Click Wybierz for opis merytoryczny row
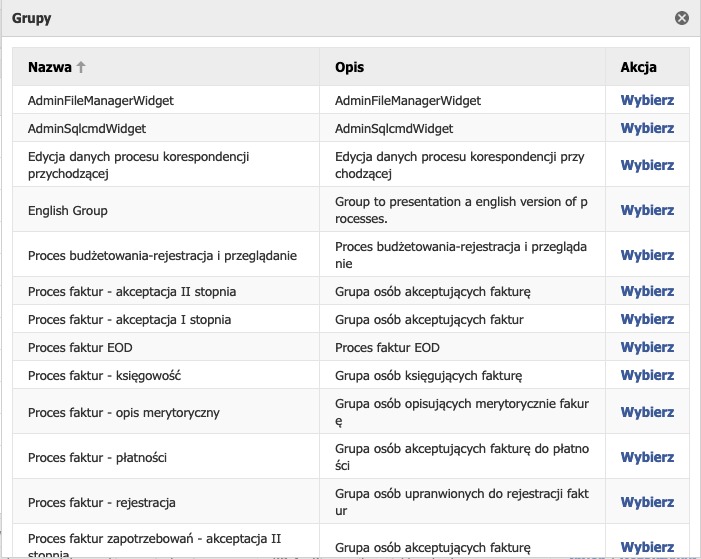The height and width of the screenshot is (559, 701). 647,412
